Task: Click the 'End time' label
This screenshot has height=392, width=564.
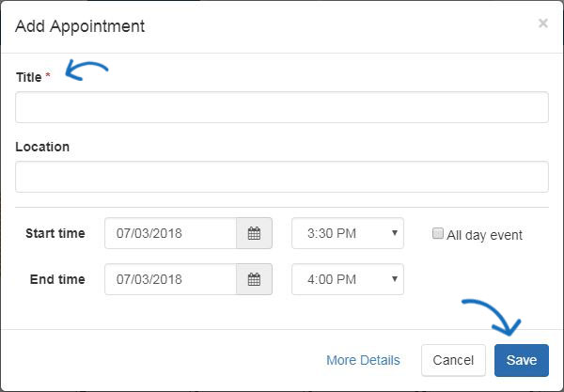Action: [57, 279]
